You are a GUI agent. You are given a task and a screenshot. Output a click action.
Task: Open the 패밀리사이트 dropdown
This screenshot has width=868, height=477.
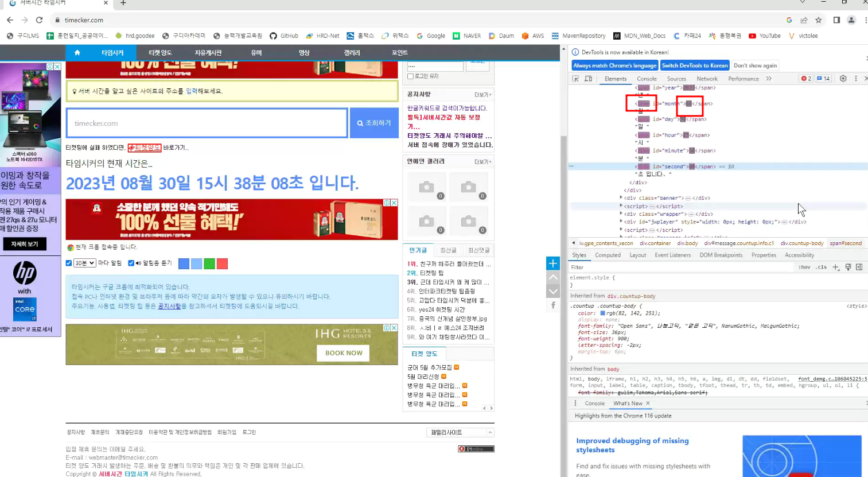pos(460,432)
